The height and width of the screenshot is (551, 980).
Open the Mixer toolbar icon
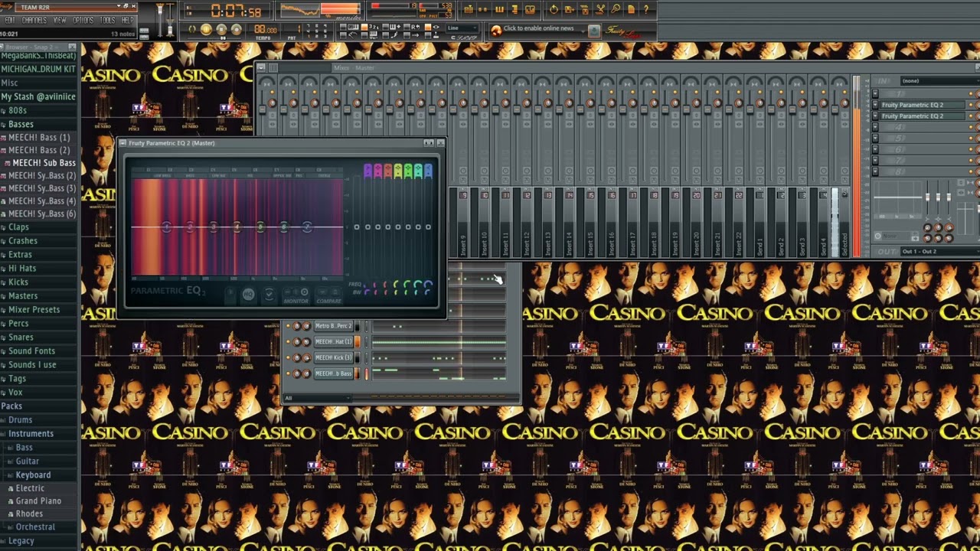(x=531, y=10)
